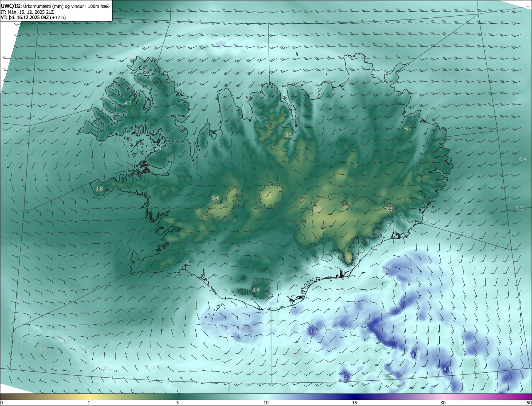Click the 6.4 value label offshore east
The height and width of the screenshot is (406, 532).
coord(523,159)
